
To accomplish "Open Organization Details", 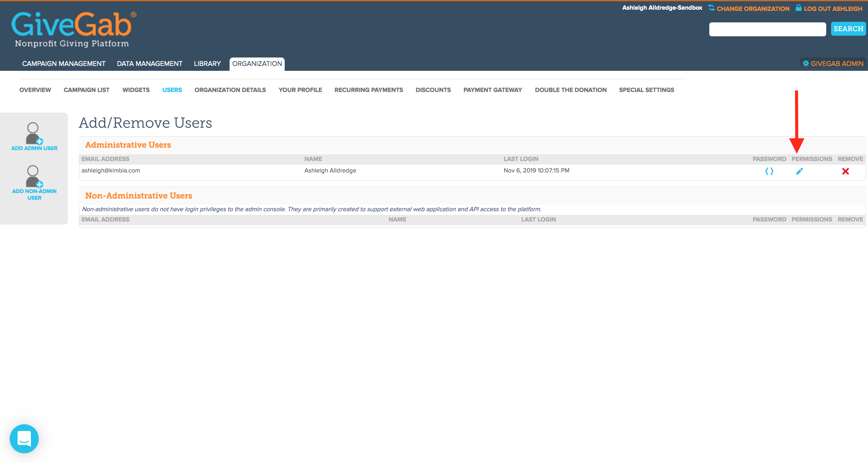I will coord(230,90).
